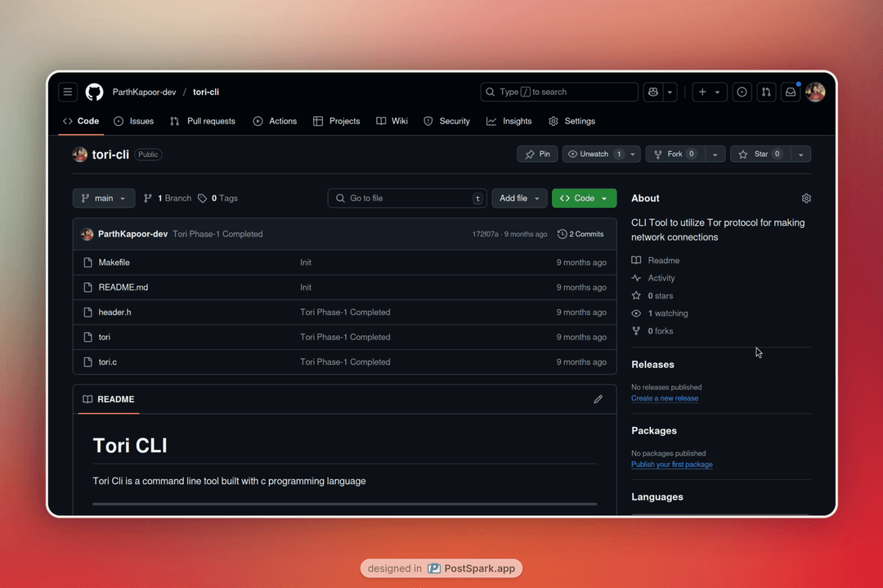Click the Go to file search field
This screenshot has width=883, height=588.
point(407,199)
